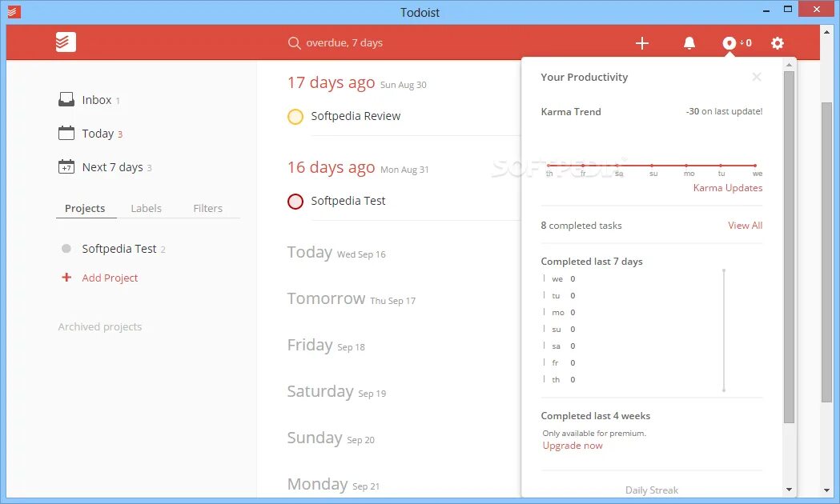Click the '8 completed tasks' text

[581, 226]
